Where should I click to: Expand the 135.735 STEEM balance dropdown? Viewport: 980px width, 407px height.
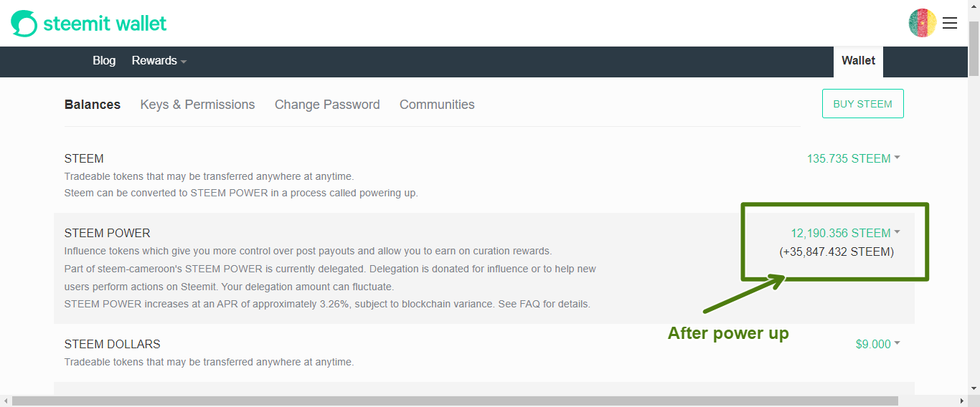853,158
